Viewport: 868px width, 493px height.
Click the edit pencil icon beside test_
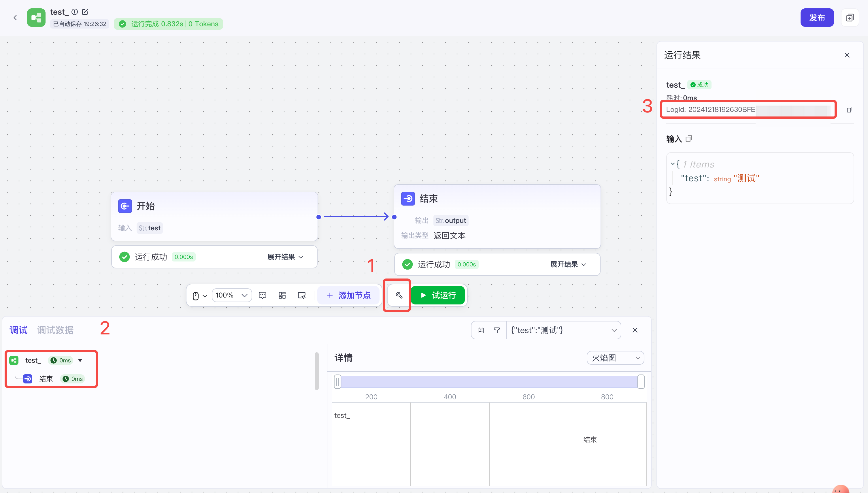[85, 12]
